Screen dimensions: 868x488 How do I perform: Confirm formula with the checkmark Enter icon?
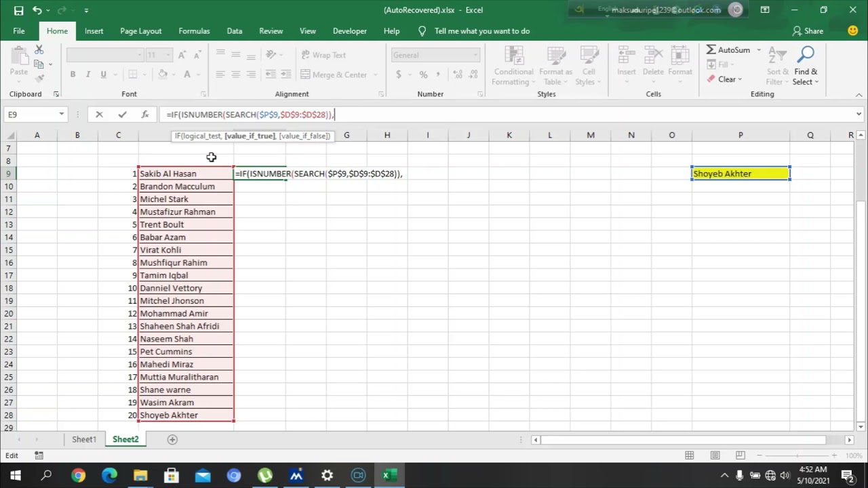point(122,115)
